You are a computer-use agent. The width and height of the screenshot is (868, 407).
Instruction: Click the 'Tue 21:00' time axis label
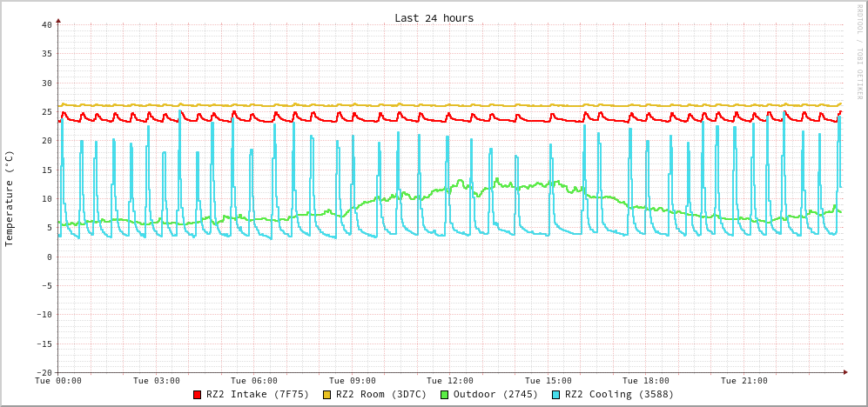click(744, 381)
